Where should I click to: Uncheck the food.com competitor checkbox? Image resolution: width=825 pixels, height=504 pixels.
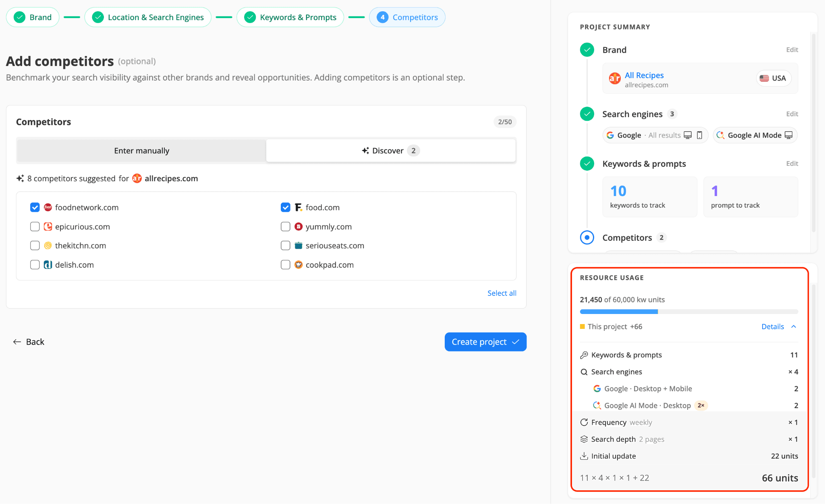click(x=286, y=207)
